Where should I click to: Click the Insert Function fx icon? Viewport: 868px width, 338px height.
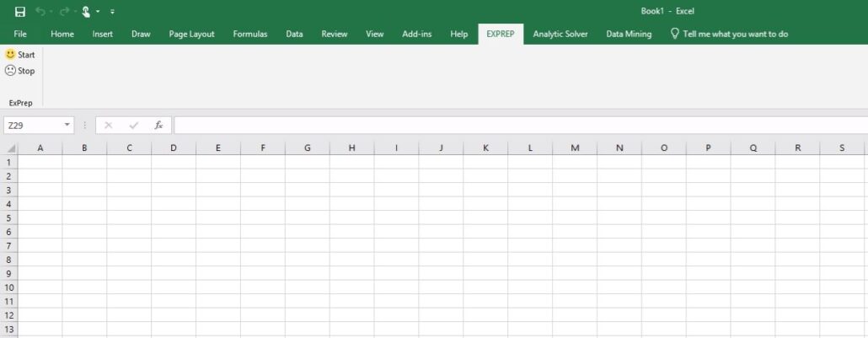[159, 126]
